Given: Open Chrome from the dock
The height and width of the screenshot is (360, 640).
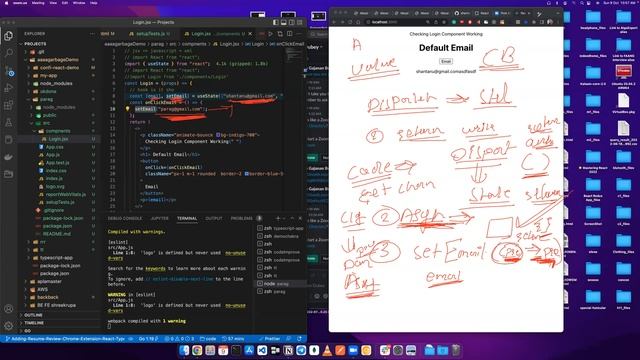Looking at the screenshot, I should (x=197, y=350).
